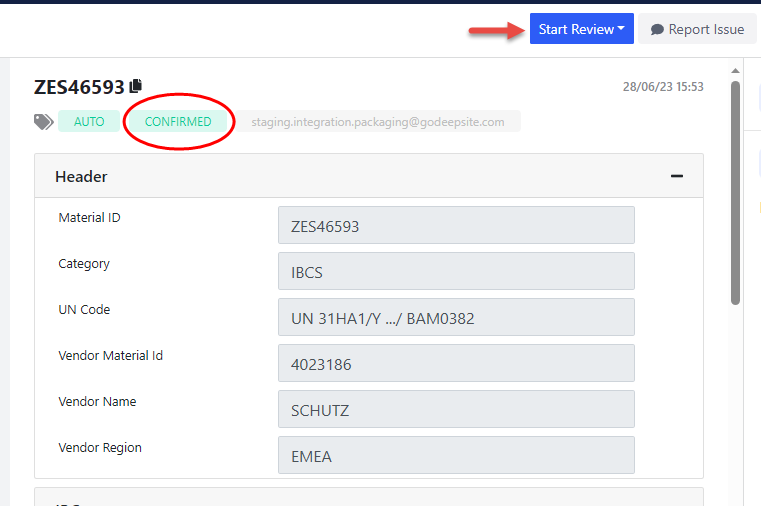Click the Material ID field
Screen dimensions: 761x506
[x=456, y=225]
